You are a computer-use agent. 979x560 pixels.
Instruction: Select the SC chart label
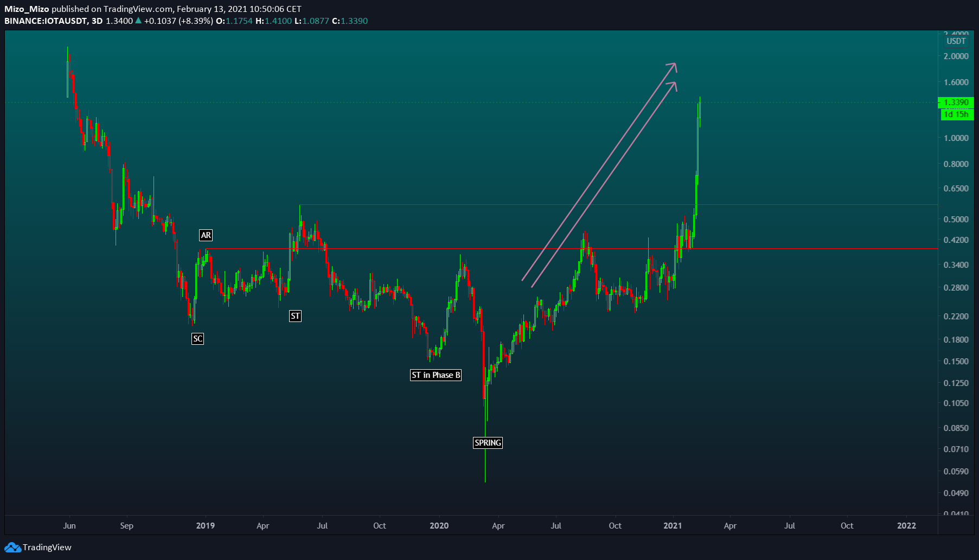click(x=197, y=339)
